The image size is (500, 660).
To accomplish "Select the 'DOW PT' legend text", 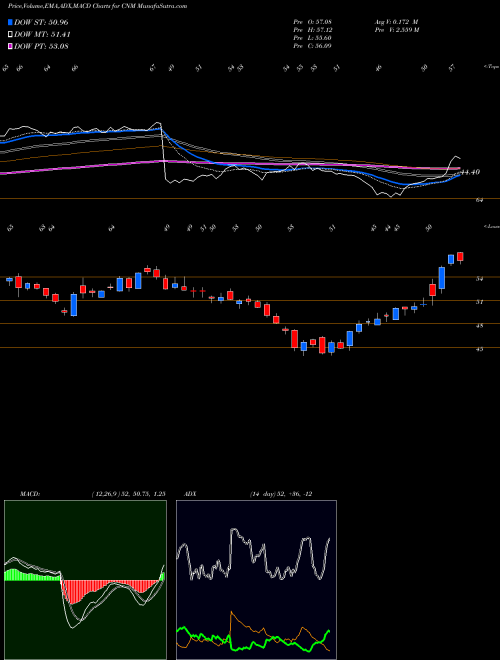I will 41,46.
